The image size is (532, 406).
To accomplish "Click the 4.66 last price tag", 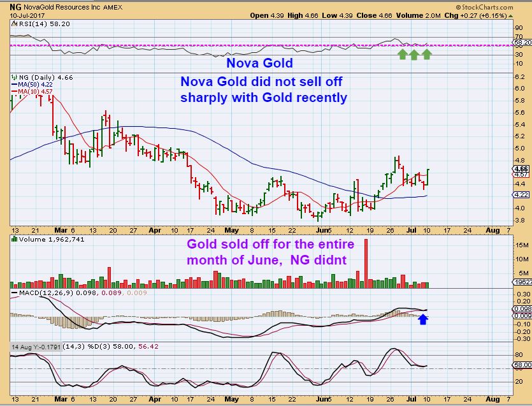I will 521,169.
